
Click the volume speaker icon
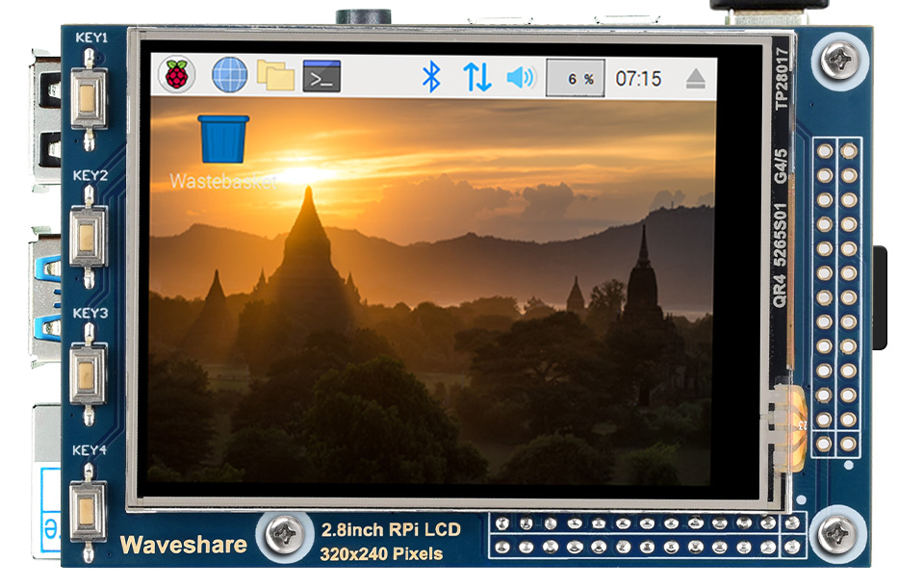click(x=521, y=77)
